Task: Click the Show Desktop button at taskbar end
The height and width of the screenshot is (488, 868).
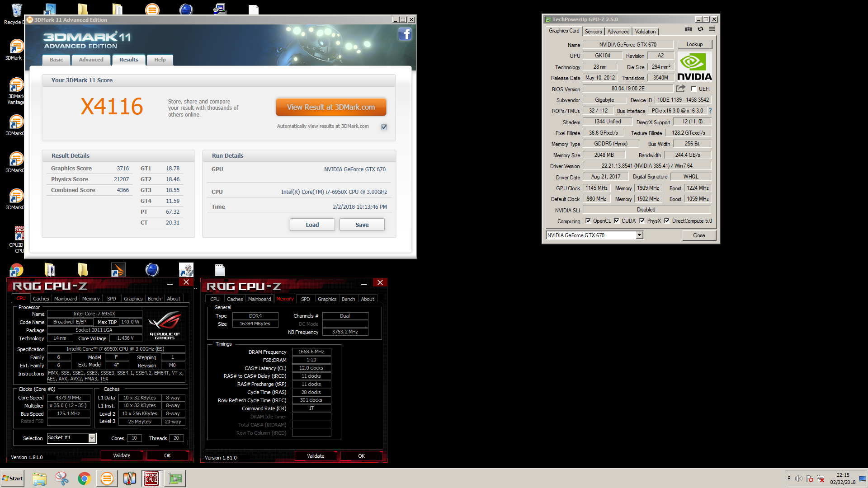Action: tap(863, 479)
